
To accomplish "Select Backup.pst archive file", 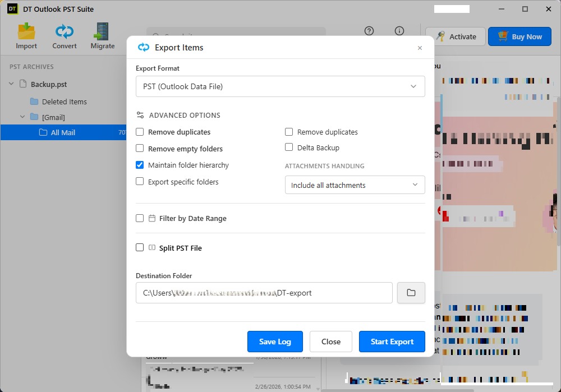I will tap(49, 84).
